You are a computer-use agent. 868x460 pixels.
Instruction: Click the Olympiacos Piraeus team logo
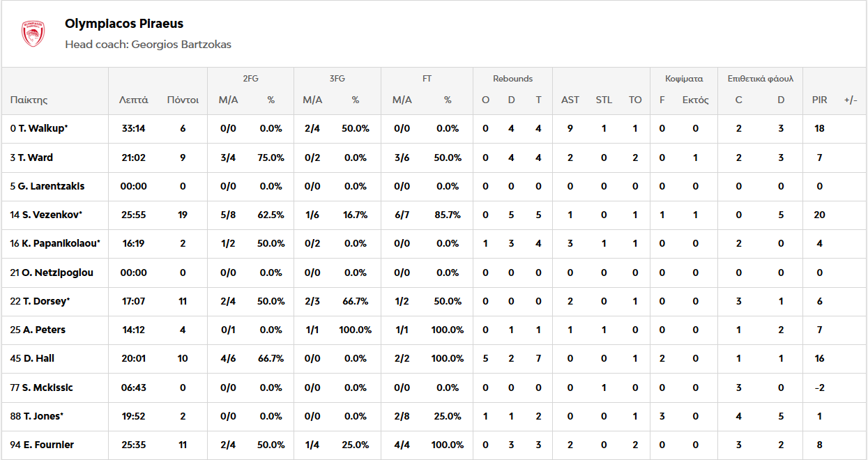coord(33,33)
